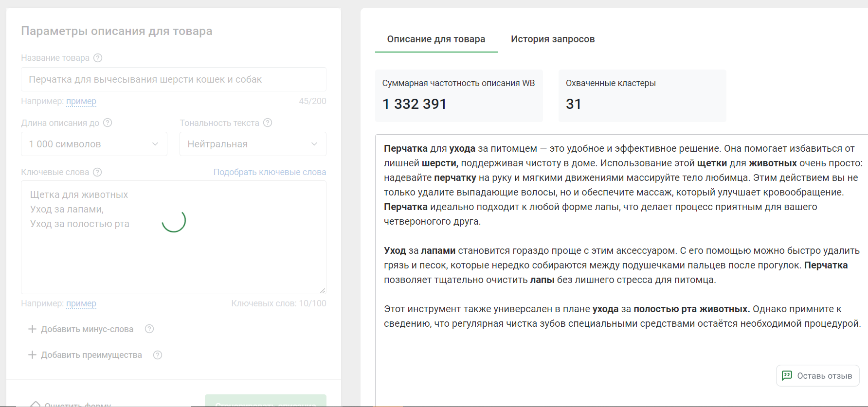
Task: Open the 1 000 символов length dropdown
Action: (x=94, y=144)
